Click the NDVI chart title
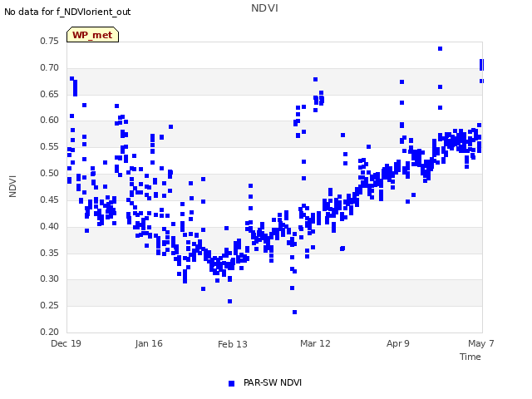Viewport: 532px width, 399px height. pyautogui.click(x=264, y=8)
